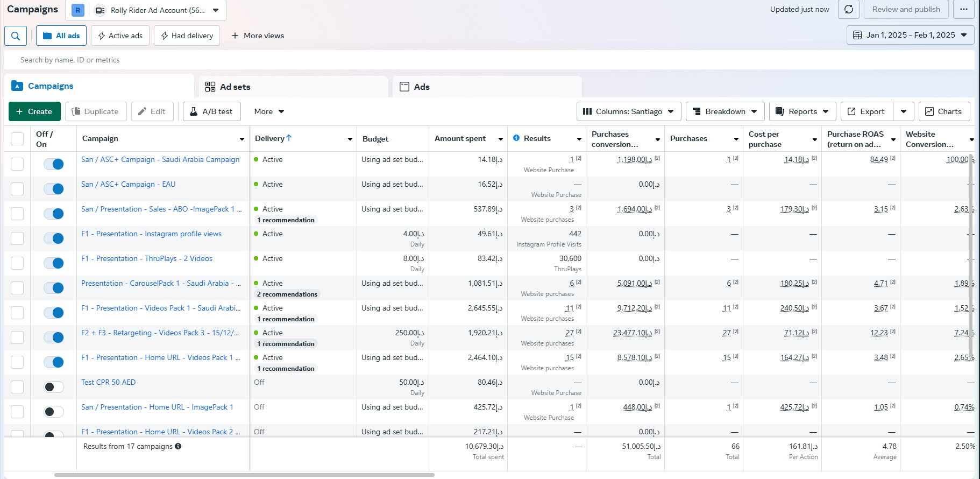This screenshot has width=980, height=479.
Task: Turn off San / ASC+ Campaign - EAU toggle
Action: pos(54,189)
